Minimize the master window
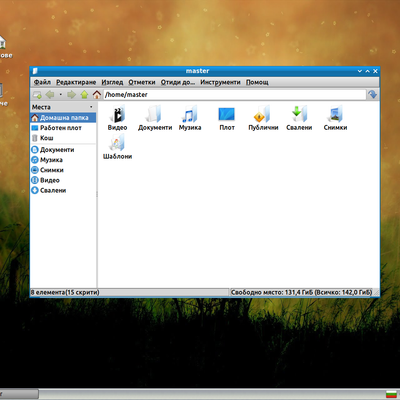400x400 pixels. [x=360, y=71]
